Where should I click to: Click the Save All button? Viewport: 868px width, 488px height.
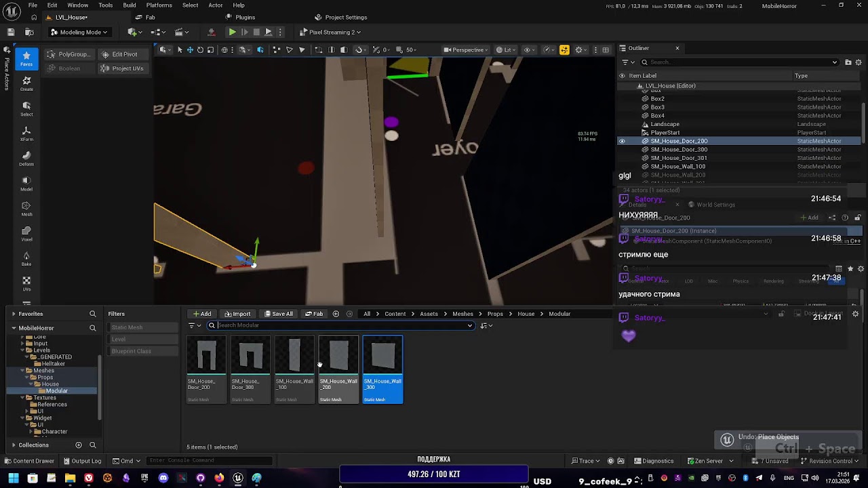pos(279,314)
